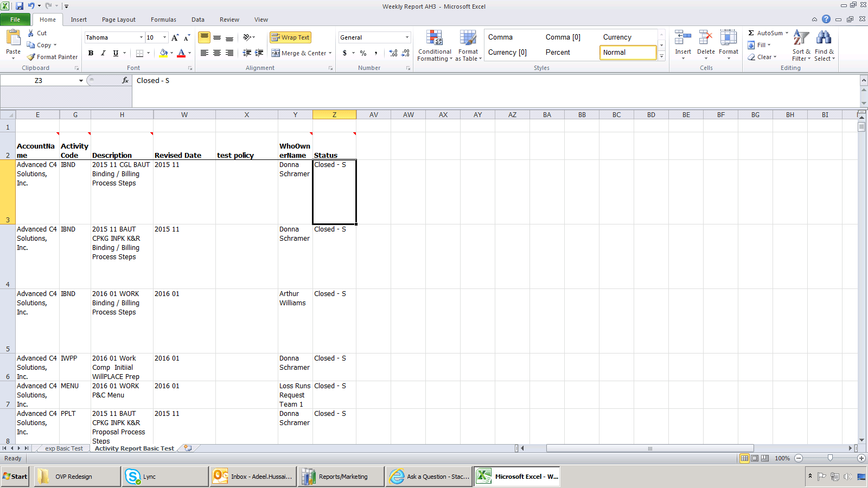Screen dimensions: 868x488
Task: Switch to the Formulas tab
Action: (163, 20)
